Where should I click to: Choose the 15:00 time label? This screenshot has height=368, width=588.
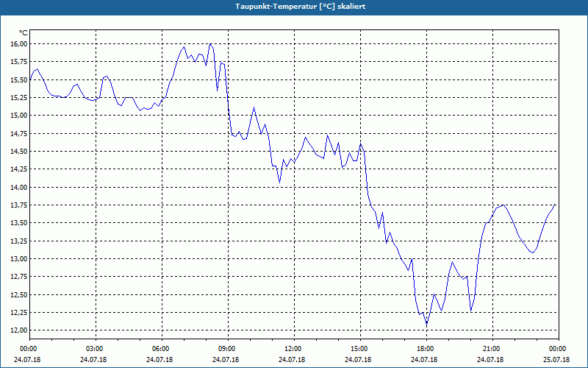click(360, 349)
